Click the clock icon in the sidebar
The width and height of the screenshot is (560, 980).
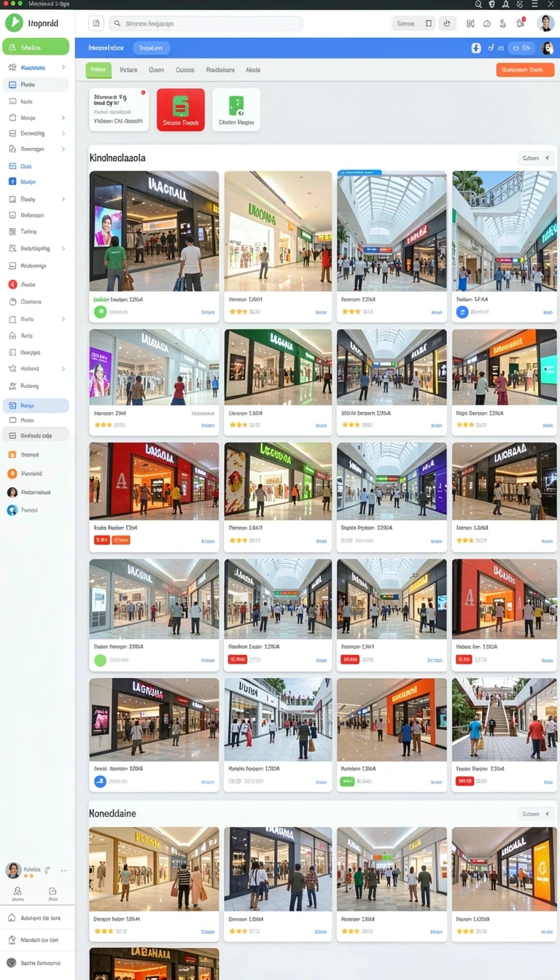12,302
